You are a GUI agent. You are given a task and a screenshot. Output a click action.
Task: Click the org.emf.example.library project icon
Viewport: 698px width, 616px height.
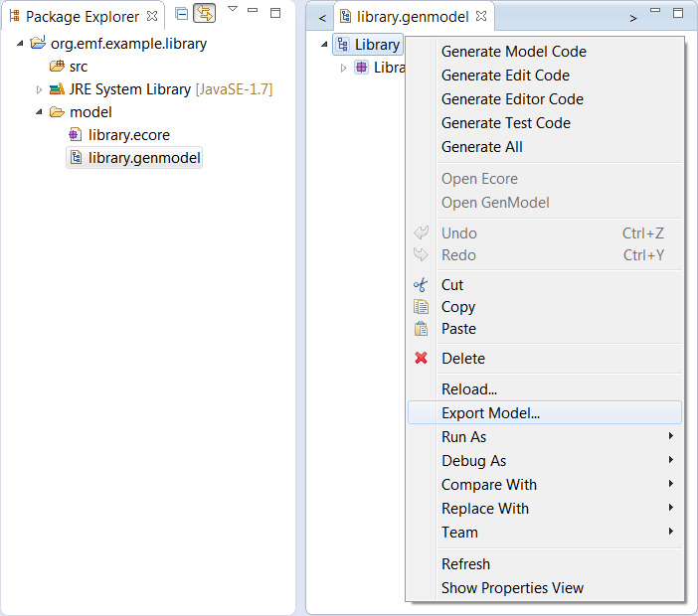tap(38, 43)
